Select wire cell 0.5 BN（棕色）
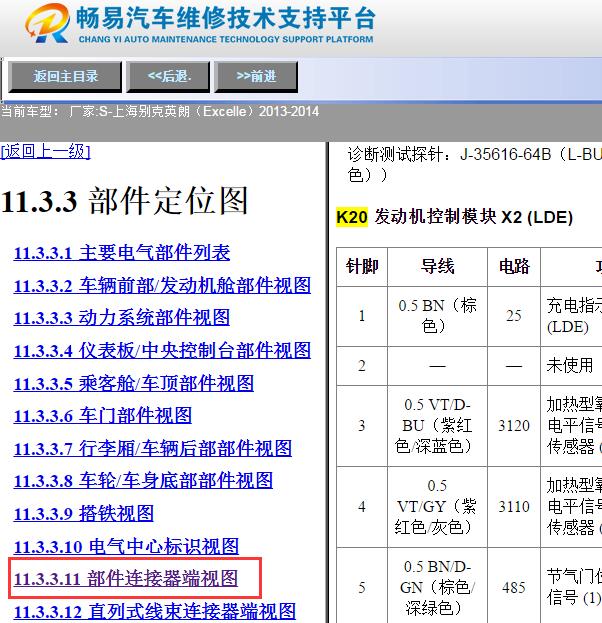 (437, 316)
